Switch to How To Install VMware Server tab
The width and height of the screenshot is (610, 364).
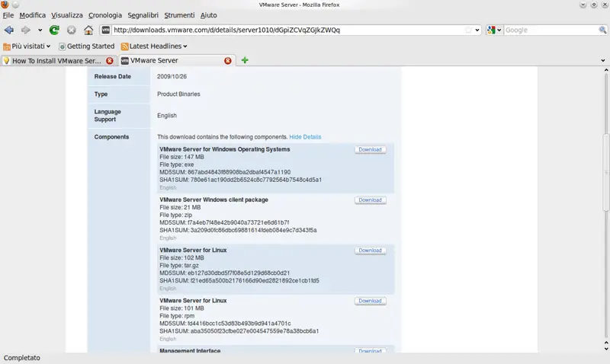pos(56,61)
